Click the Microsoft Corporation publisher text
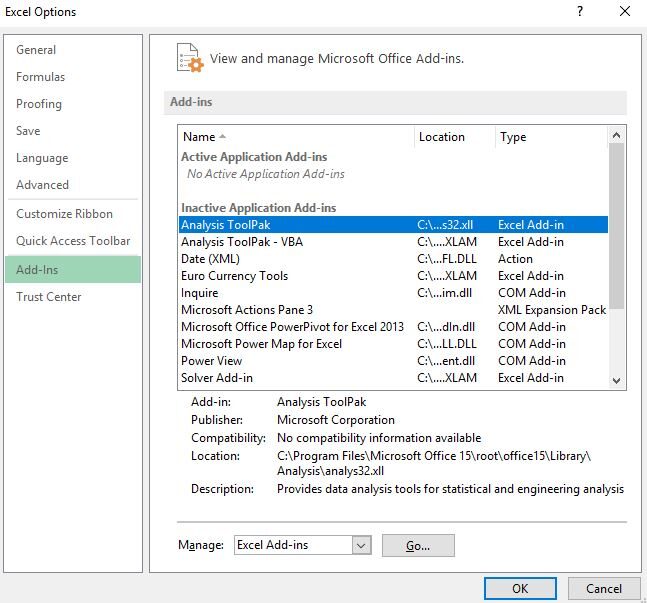Screen dimensions: 647x603 click(336, 420)
